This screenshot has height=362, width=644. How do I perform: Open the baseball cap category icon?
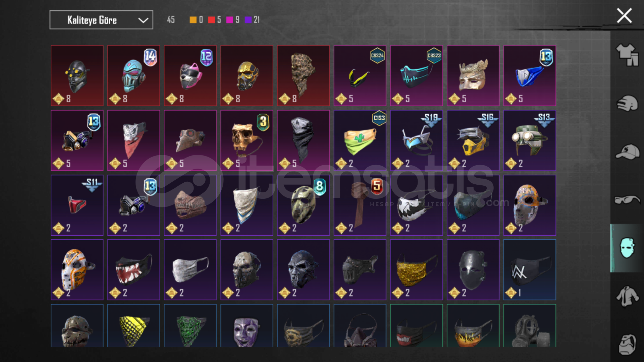tap(627, 152)
